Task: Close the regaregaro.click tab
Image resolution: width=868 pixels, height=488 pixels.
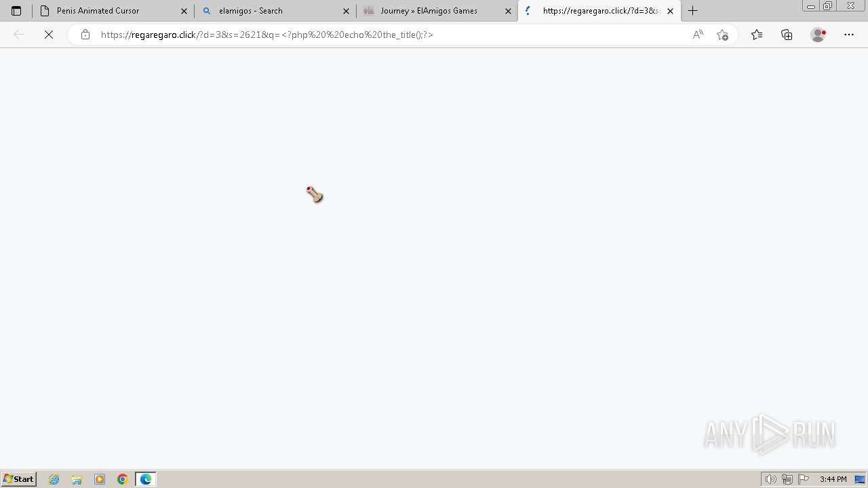Action: tap(671, 11)
